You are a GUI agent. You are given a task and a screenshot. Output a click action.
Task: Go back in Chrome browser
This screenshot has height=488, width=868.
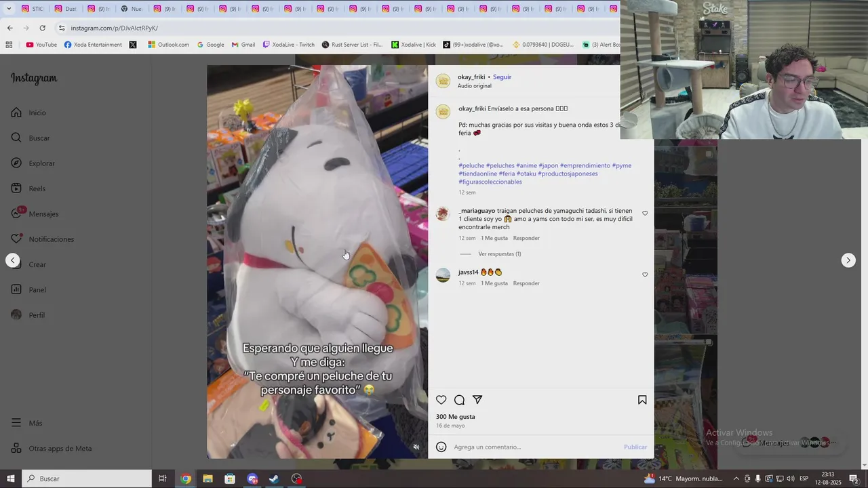pos(9,28)
